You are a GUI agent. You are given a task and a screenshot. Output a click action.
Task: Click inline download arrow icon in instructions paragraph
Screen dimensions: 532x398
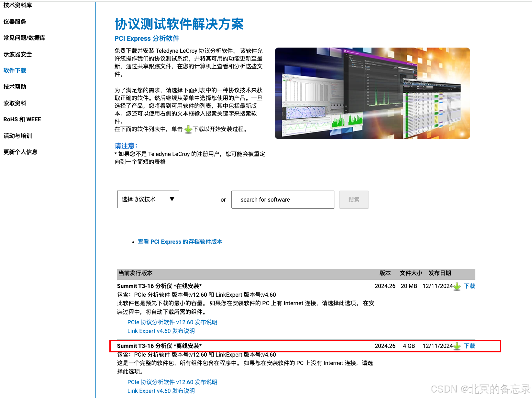click(188, 129)
